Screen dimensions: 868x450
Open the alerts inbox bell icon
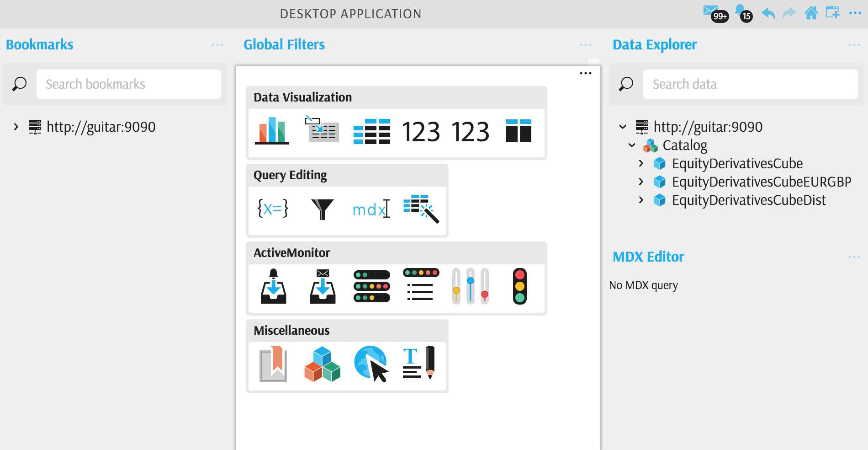(273, 286)
